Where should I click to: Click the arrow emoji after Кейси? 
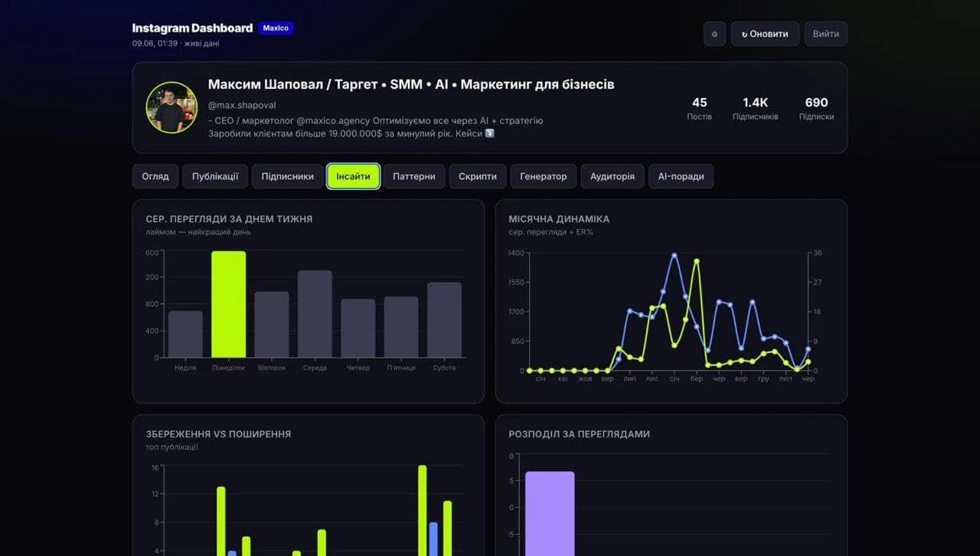click(x=490, y=133)
